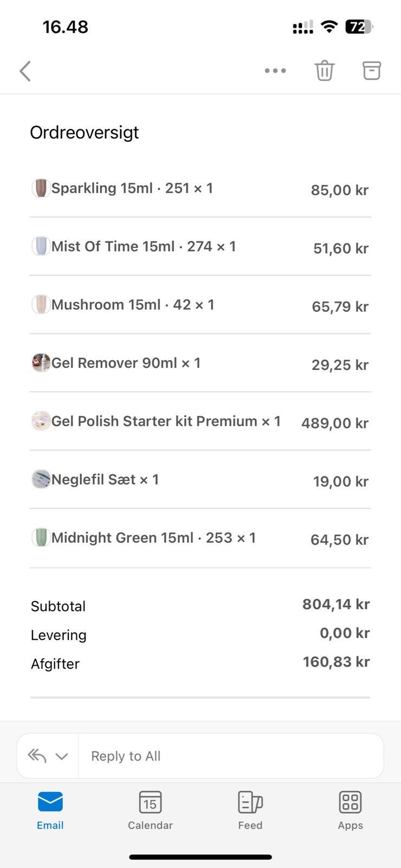Open the Apps tab
401x868 pixels.
click(x=350, y=810)
